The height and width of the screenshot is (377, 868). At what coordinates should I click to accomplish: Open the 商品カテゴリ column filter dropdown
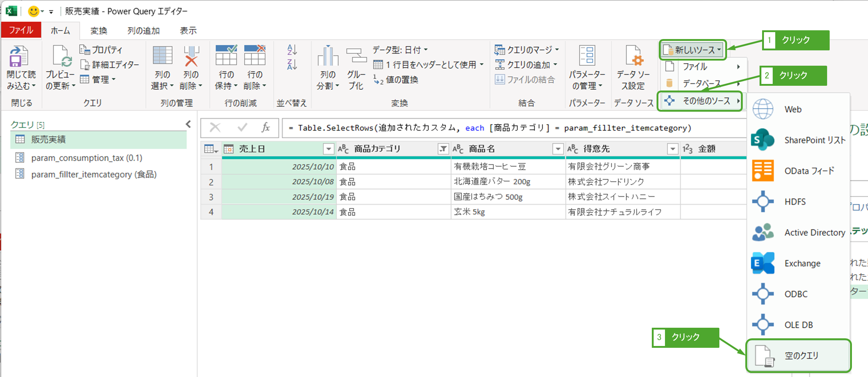[443, 149]
